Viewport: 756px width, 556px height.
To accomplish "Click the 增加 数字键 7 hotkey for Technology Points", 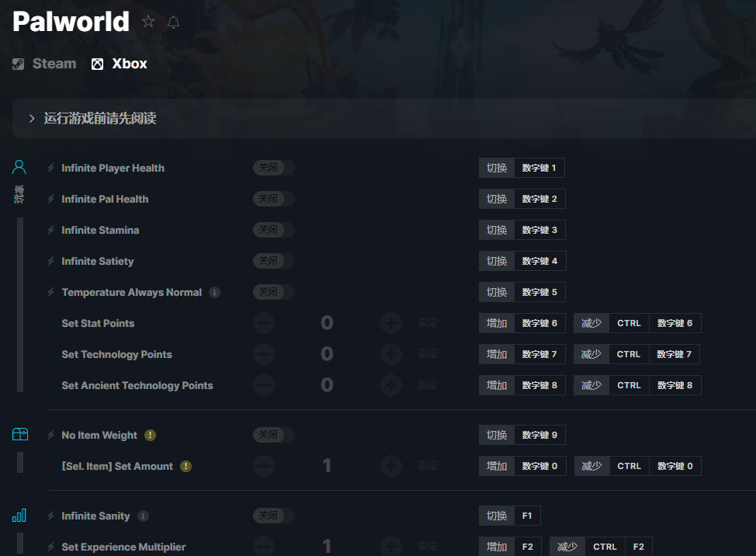I will (522, 354).
